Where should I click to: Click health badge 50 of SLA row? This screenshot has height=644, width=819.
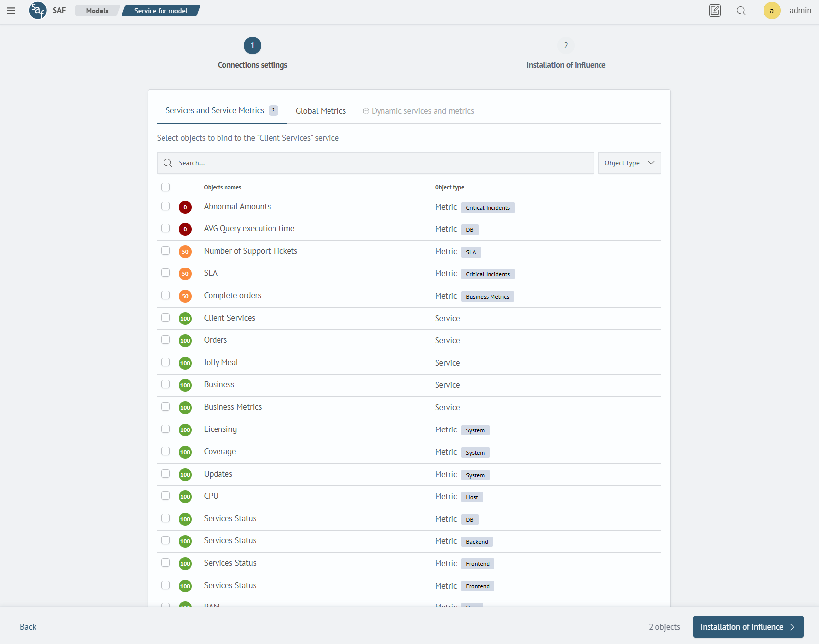(x=185, y=274)
